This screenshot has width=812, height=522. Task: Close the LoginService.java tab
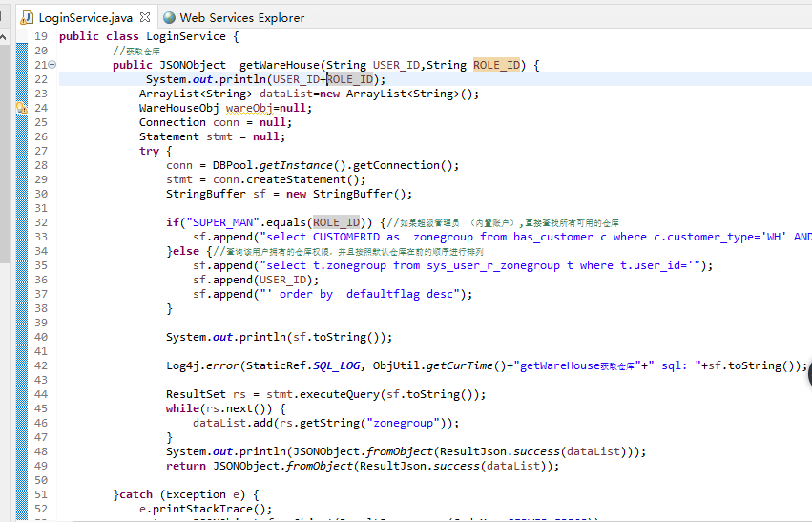pyautogui.click(x=145, y=17)
